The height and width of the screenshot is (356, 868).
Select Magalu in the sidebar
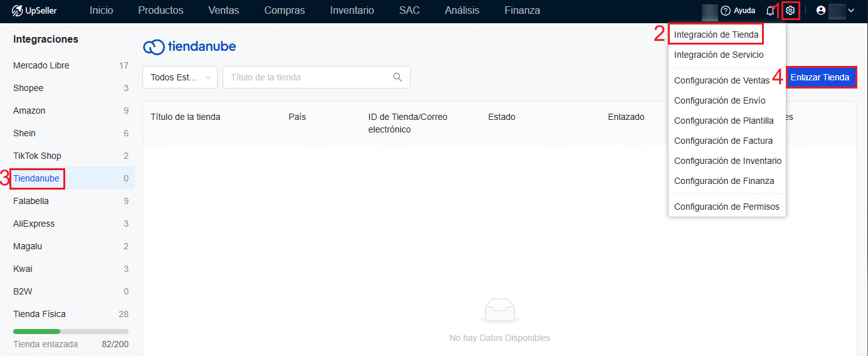pos(71,246)
